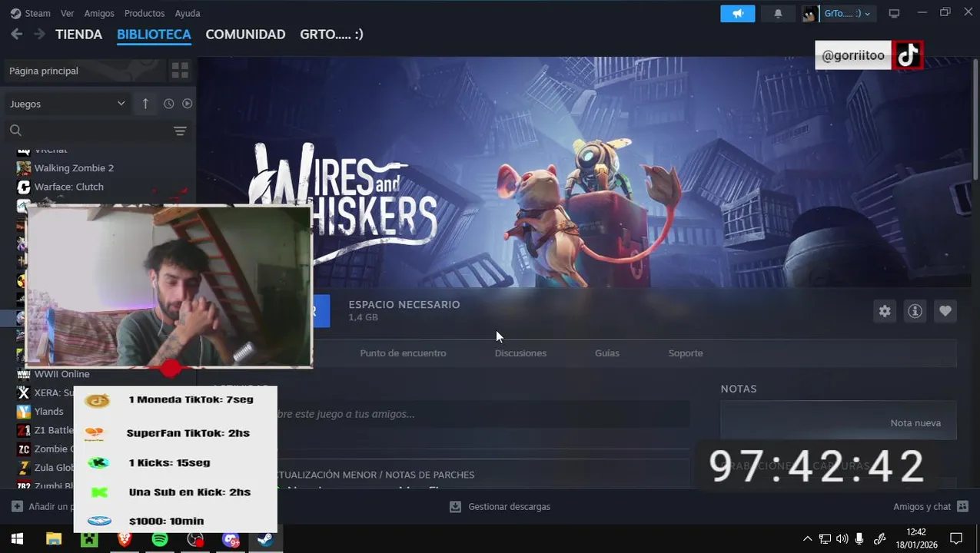Open WWII Online in the library list

[61, 374]
